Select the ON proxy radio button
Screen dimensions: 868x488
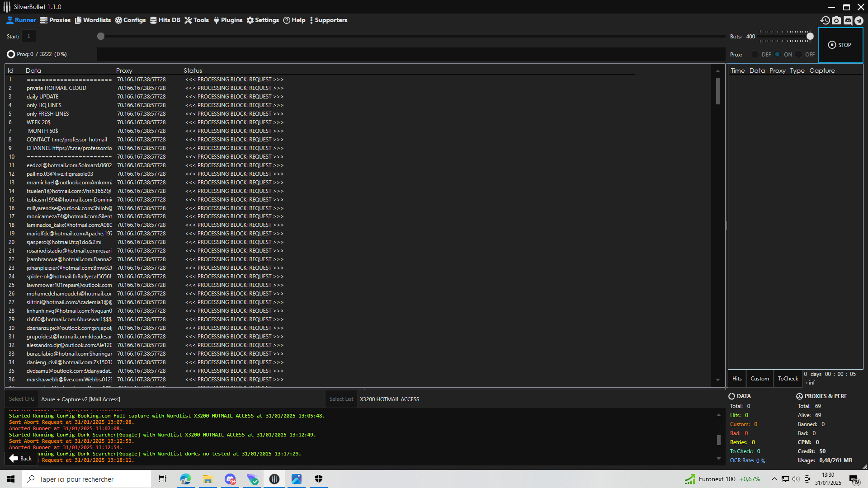778,54
